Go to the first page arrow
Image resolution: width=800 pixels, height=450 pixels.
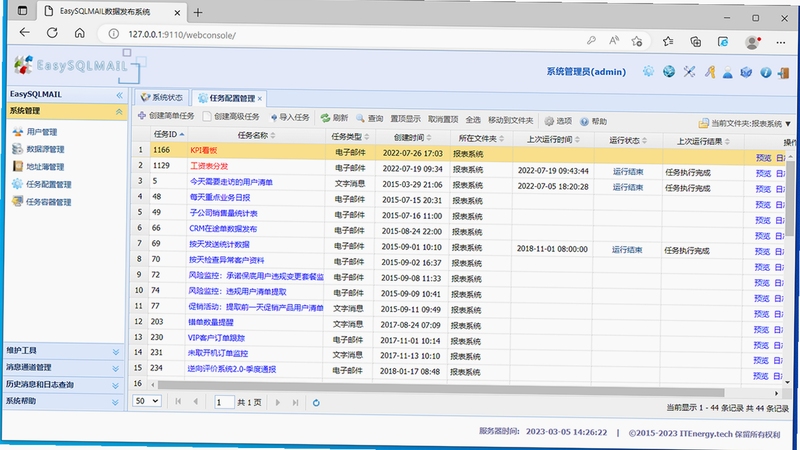[x=178, y=402]
